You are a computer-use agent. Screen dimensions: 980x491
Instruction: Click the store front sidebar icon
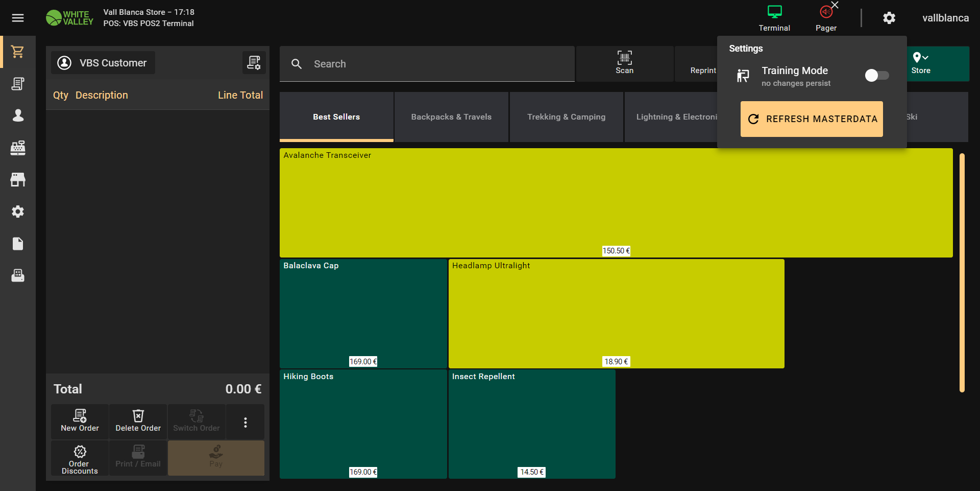18,179
